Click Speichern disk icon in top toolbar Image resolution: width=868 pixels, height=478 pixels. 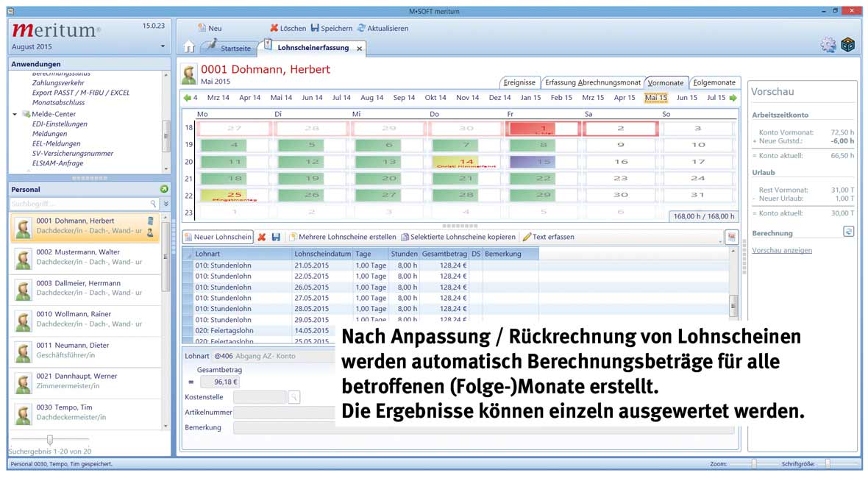coord(315,28)
